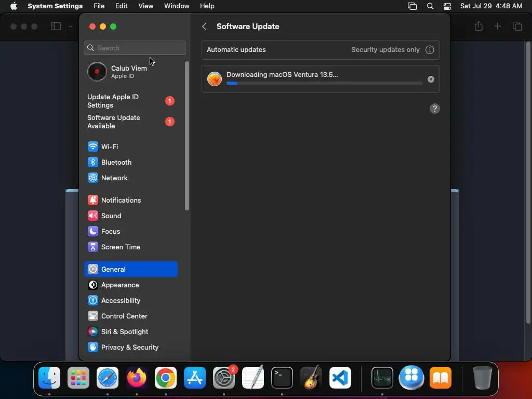
Task: Open Terminal from the Dock
Action: [x=282, y=378]
